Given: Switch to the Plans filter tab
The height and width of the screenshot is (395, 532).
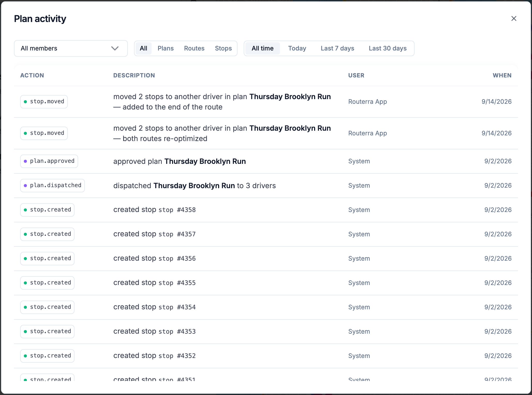Looking at the screenshot, I should [x=166, y=48].
